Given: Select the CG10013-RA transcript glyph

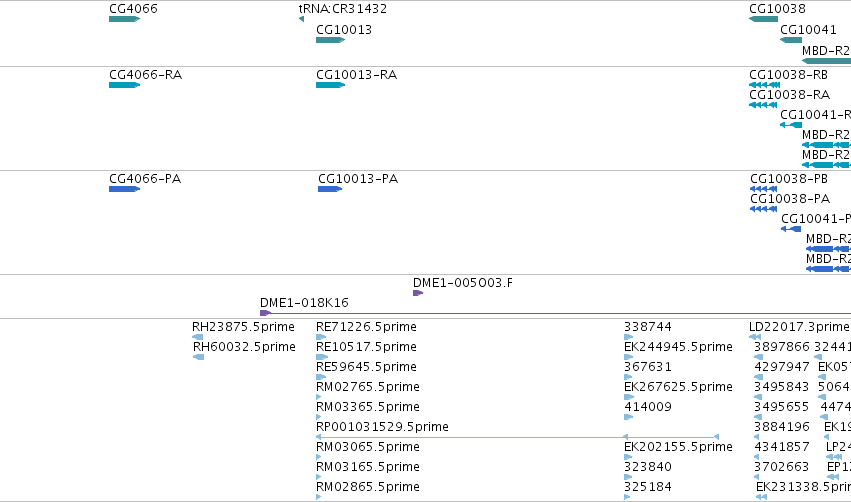Looking at the screenshot, I should (x=331, y=85).
